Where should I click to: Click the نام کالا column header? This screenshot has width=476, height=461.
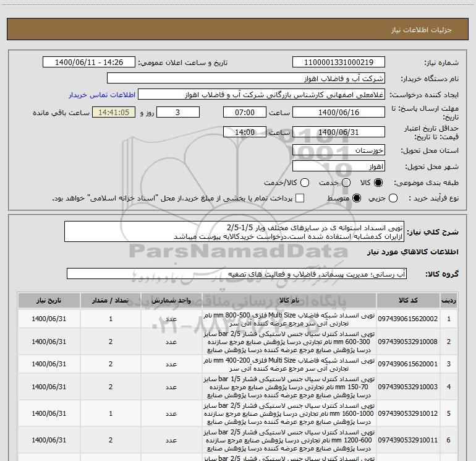coord(289,300)
